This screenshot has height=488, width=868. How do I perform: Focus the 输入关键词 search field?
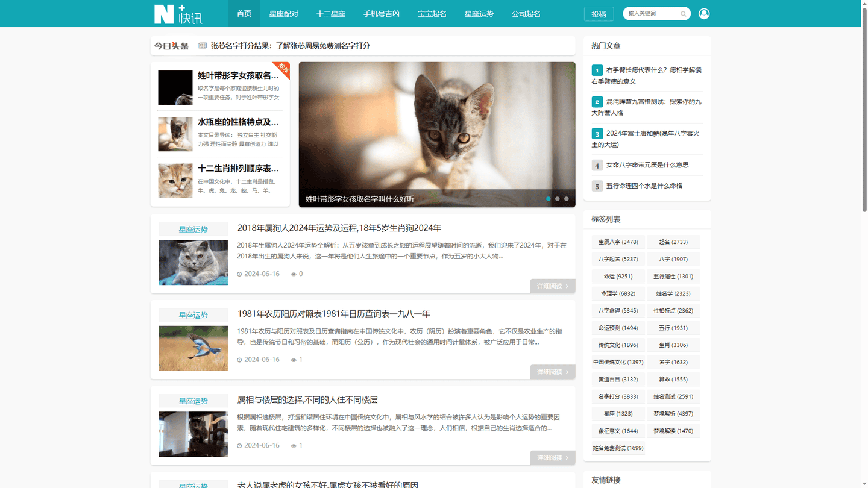(x=652, y=13)
